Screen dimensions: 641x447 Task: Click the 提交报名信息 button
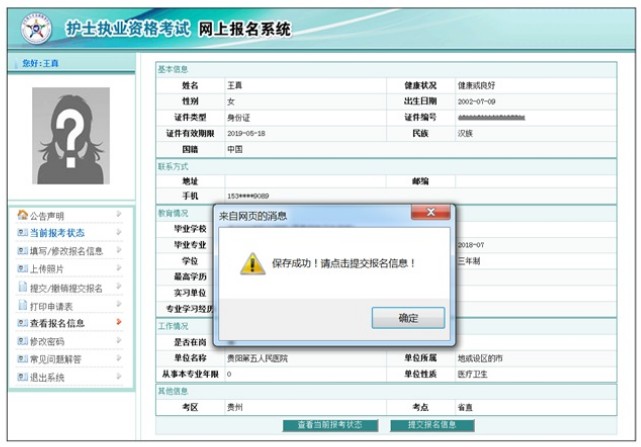pos(424,425)
